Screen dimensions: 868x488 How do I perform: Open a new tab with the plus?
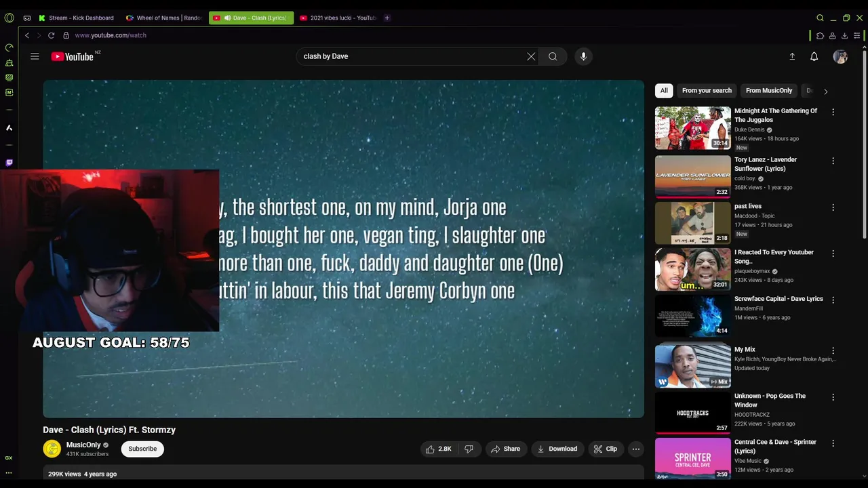[x=387, y=18]
